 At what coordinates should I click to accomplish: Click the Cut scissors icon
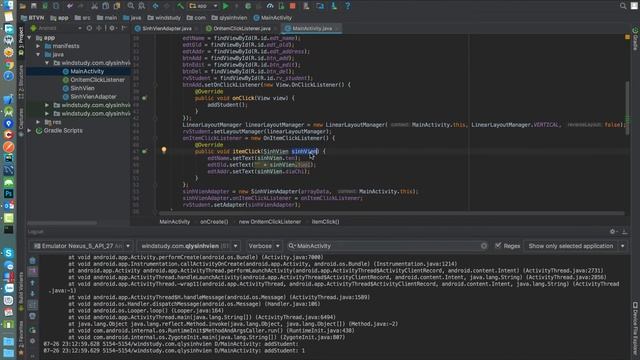(x=94, y=6)
